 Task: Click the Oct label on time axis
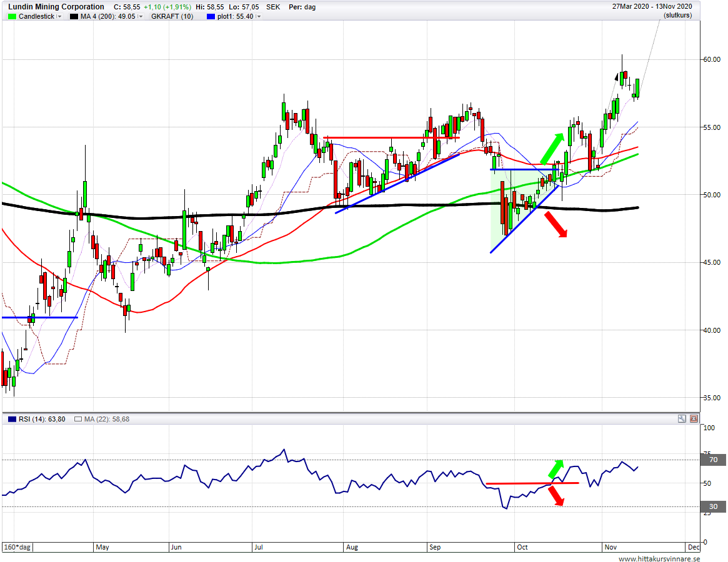point(522,547)
